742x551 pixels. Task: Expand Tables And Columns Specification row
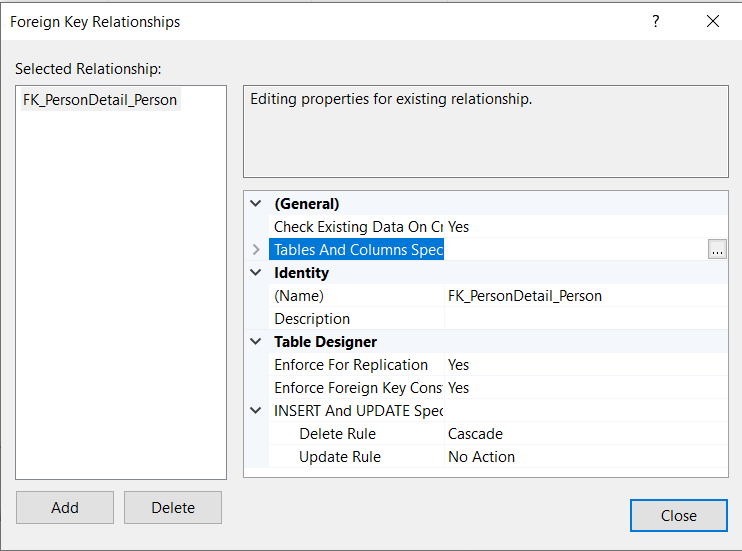(x=256, y=250)
